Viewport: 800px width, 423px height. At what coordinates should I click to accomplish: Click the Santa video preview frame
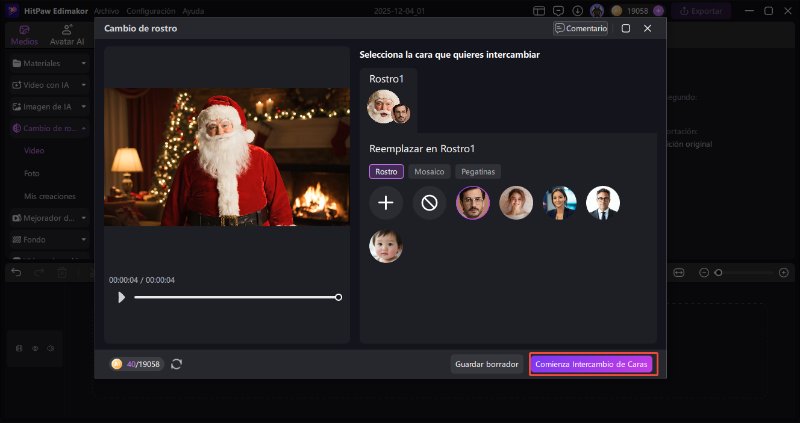227,157
